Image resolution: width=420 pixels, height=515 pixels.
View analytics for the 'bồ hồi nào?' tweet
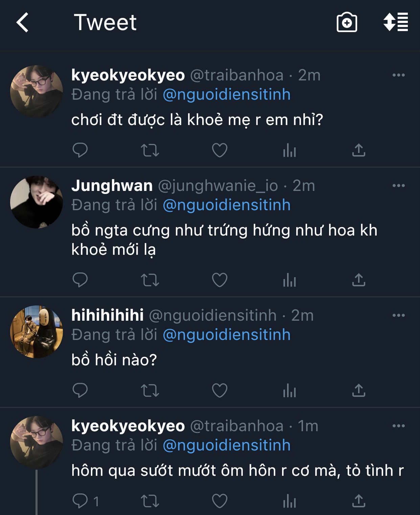(289, 391)
